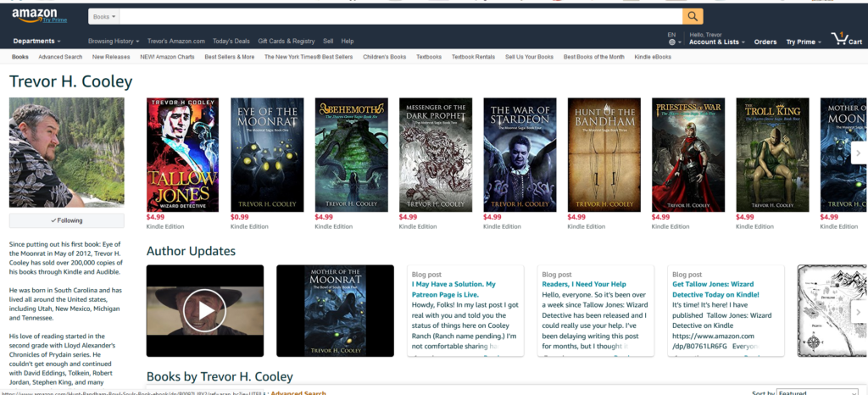The height and width of the screenshot is (395, 868).
Task: Open the Help page
Action: 348,42
